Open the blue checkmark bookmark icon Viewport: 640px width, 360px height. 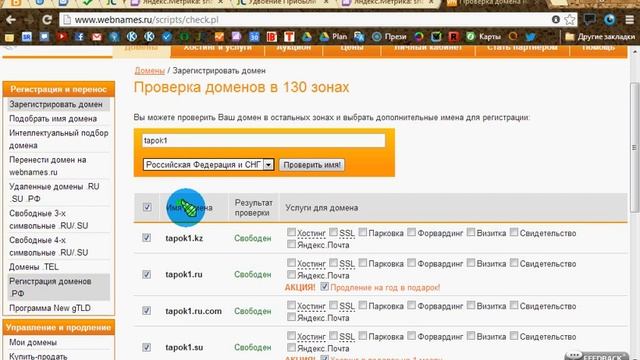point(167,37)
